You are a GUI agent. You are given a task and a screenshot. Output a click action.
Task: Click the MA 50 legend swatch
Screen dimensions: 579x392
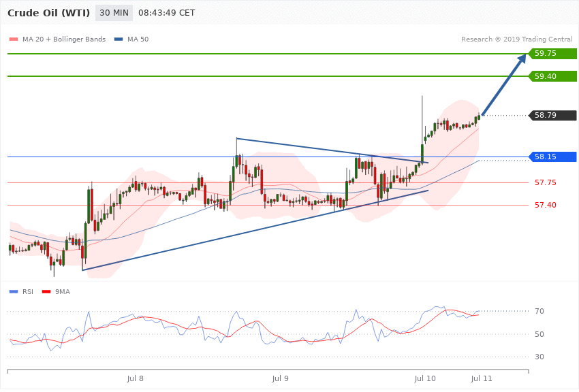(119, 39)
